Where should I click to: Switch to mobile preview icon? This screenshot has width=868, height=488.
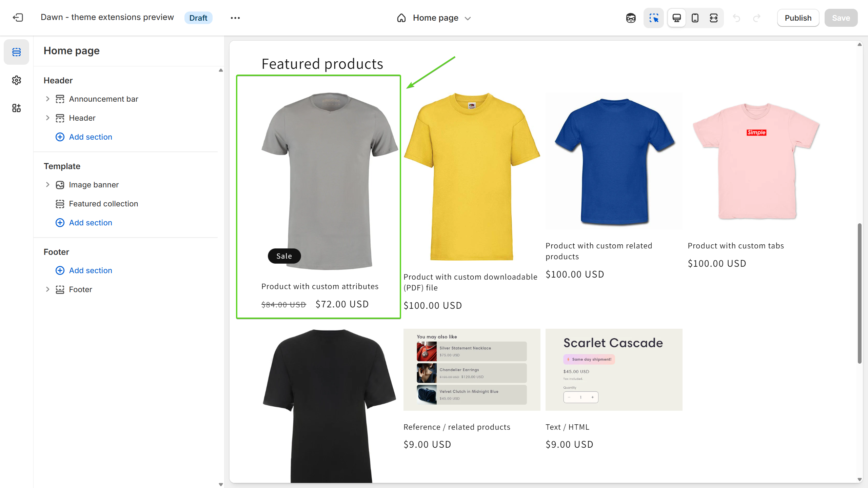(x=695, y=18)
